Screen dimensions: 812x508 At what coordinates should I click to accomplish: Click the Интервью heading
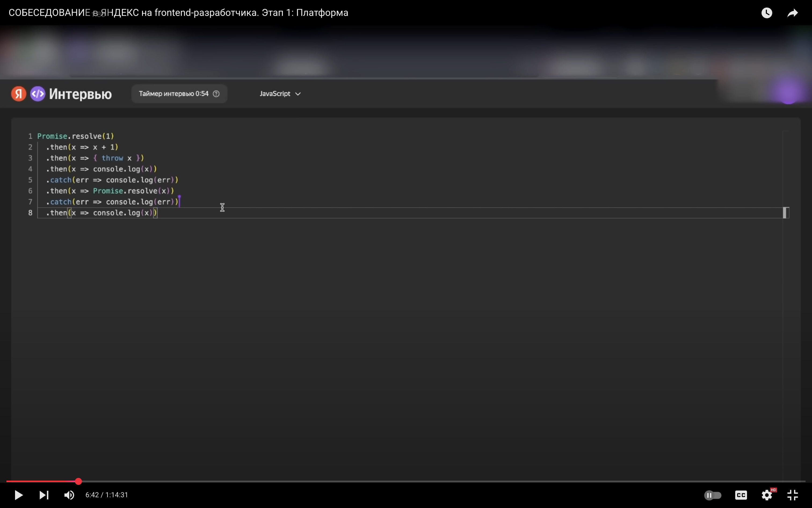(80, 94)
